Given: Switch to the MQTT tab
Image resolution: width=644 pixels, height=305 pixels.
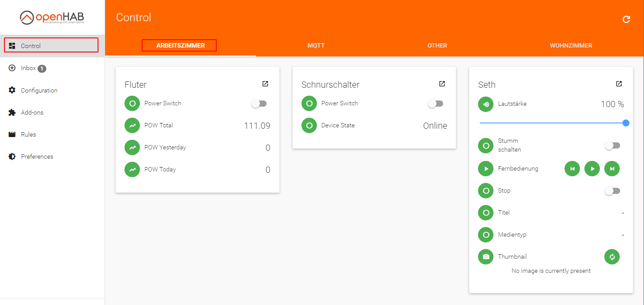Looking at the screenshot, I should tap(316, 45).
